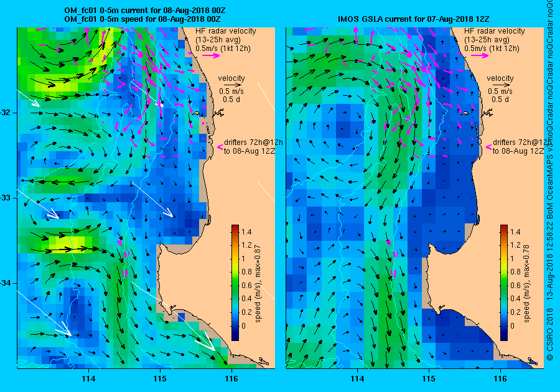Image resolution: width=560 pixels, height=392 pixels.
Task: Click 'speed (m/s), max=0.87' color bar caption
Action: point(258,284)
